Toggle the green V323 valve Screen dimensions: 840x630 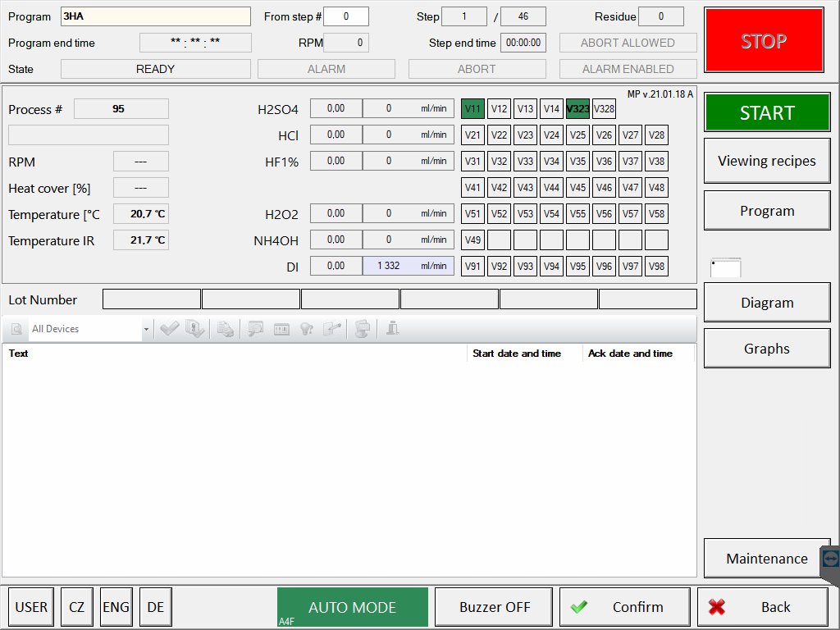pyautogui.click(x=577, y=108)
